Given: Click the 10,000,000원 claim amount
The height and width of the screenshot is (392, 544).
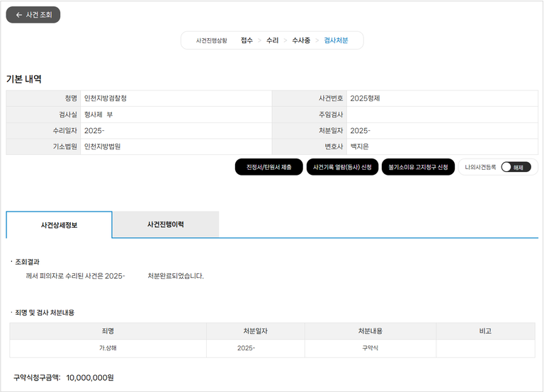Looking at the screenshot, I should [90, 378].
